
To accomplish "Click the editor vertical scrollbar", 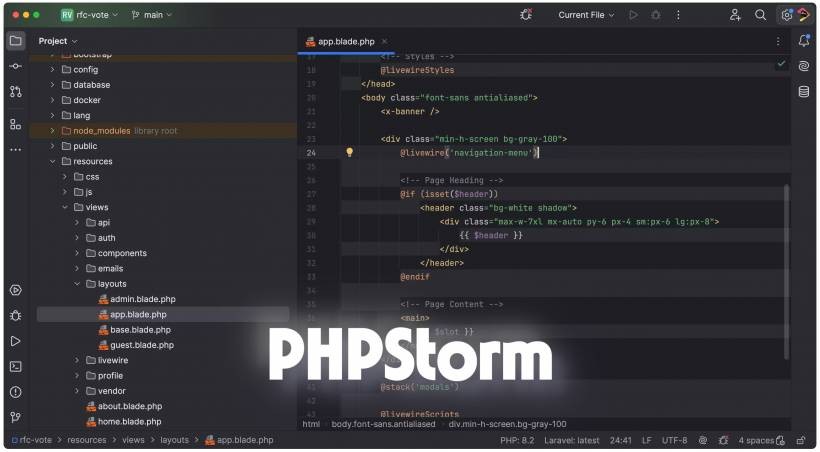I will click(787, 272).
